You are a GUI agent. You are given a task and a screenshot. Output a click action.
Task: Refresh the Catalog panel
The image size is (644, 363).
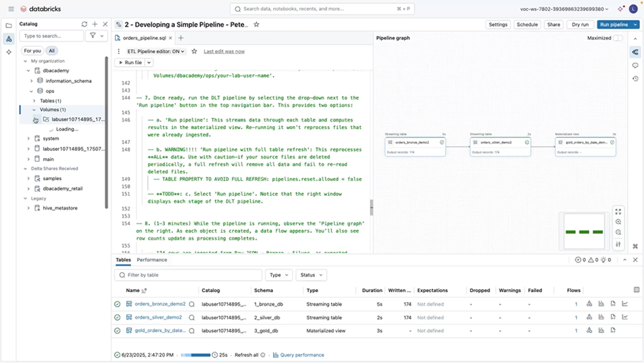click(84, 24)
